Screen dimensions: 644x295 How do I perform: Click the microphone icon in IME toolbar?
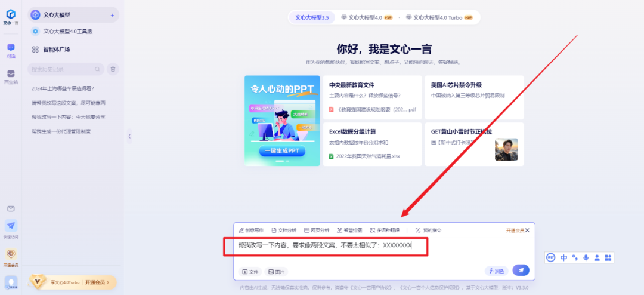click(x=586, y=257)
